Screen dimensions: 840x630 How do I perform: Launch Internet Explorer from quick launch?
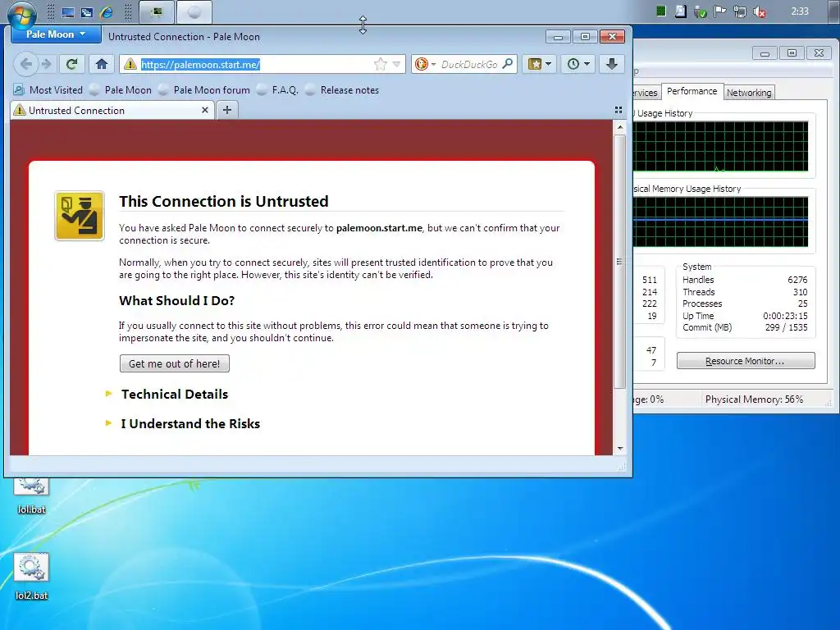[x=107, y=11]
